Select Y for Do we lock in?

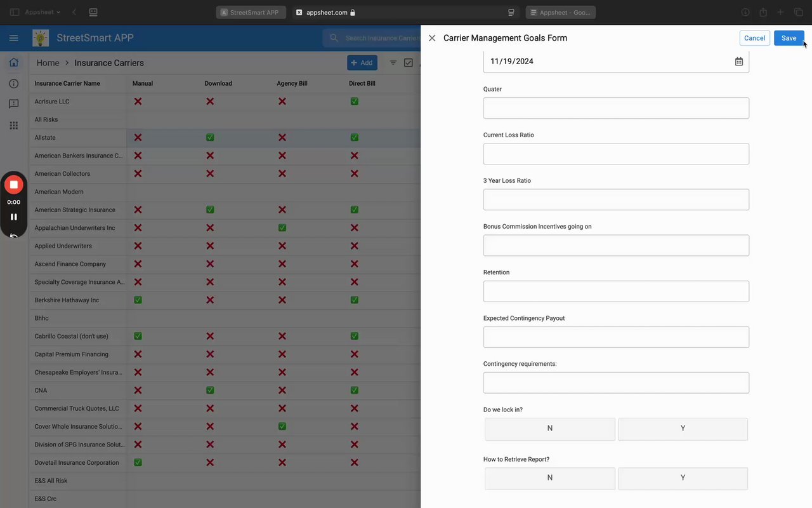click(683, 429)
